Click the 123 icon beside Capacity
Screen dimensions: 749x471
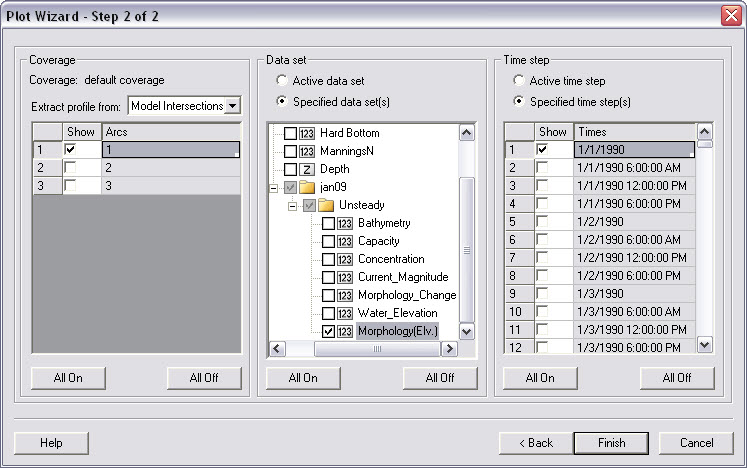tap(345, 241)
